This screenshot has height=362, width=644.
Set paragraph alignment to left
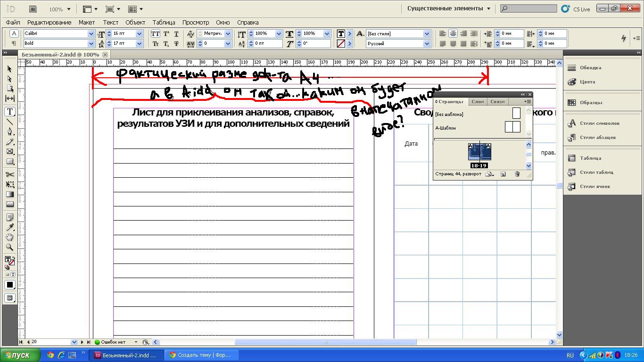pyautogui.click(x=443, y=33)
